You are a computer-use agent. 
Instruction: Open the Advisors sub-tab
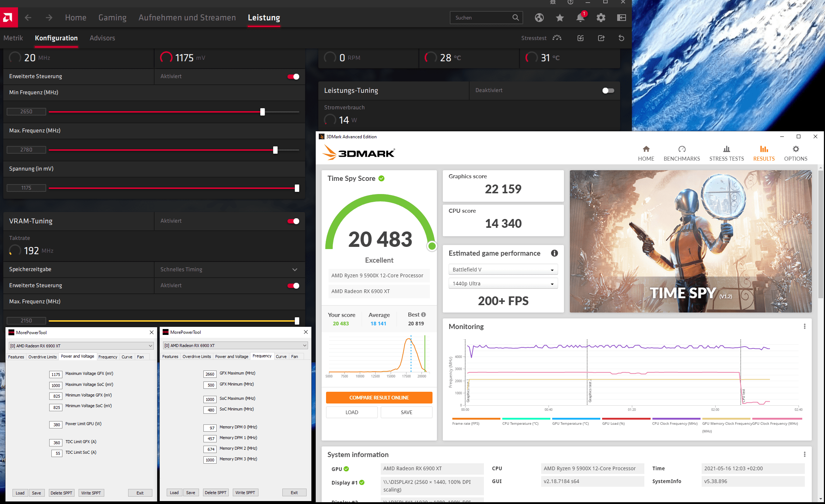tap(102, 38)
